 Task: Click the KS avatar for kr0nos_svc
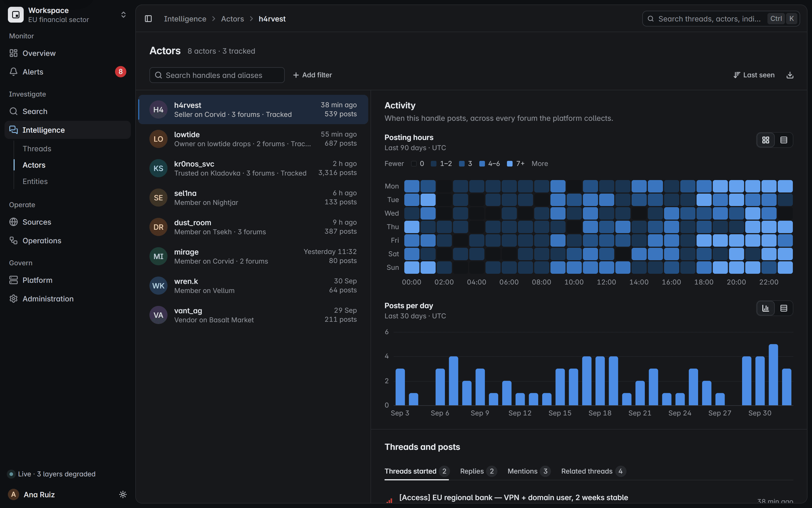(x=158, y=168)
